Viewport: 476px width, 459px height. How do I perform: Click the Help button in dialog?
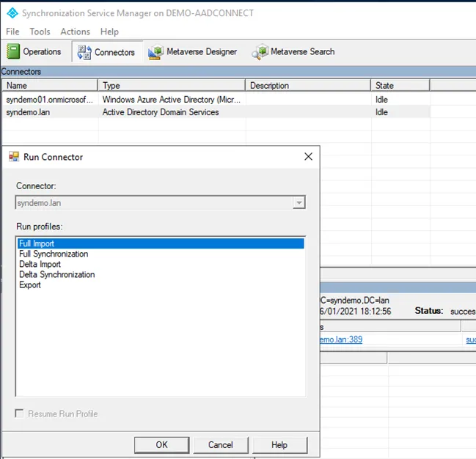[279, 444]
